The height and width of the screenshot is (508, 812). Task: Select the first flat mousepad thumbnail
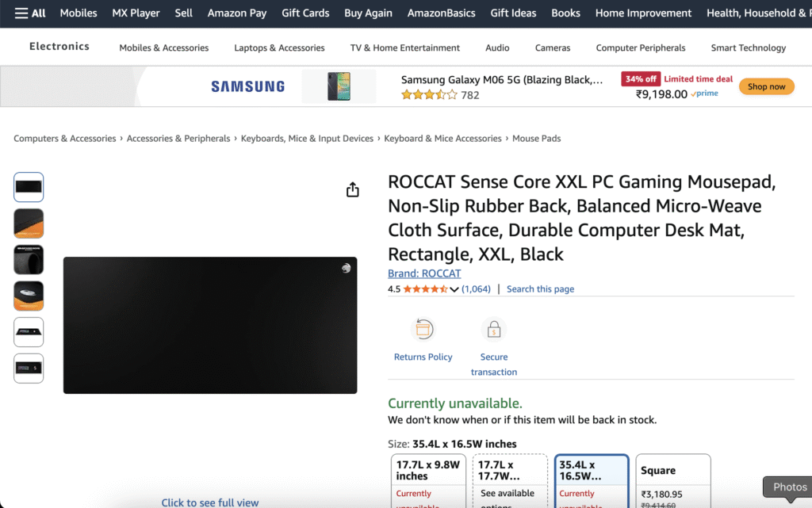29,187
